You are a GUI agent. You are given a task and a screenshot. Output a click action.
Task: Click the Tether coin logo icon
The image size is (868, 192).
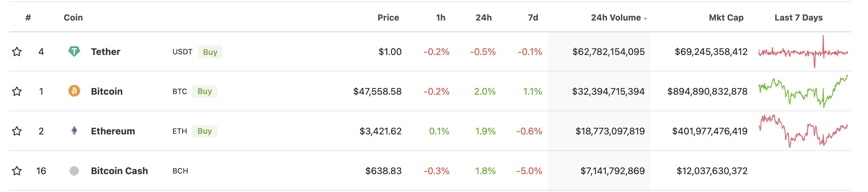click(74, 52)
